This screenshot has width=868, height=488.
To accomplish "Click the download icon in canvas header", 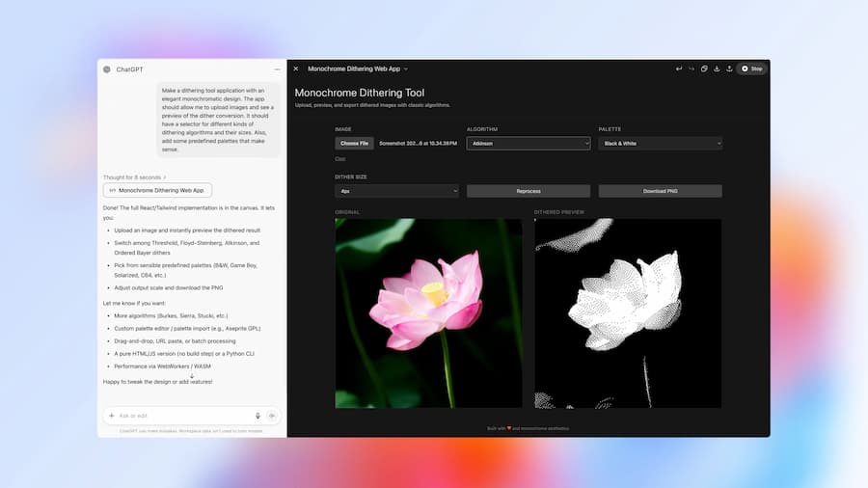I will (717, 68).
